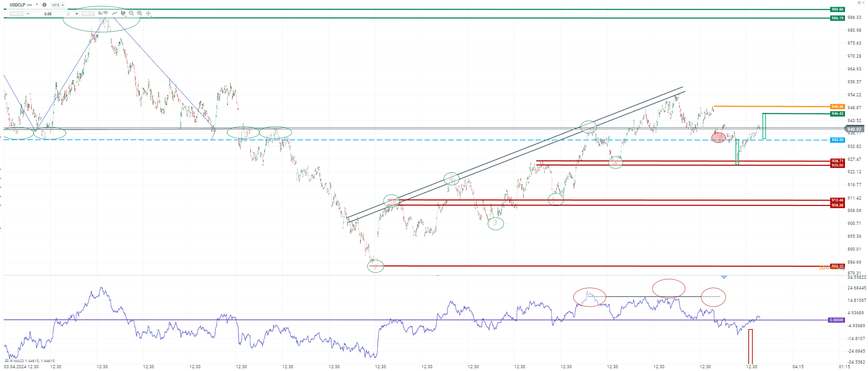The height and width of the screenshot is (371, 868).
Task: Select the orange 949.46 price label
Action: 837,106
